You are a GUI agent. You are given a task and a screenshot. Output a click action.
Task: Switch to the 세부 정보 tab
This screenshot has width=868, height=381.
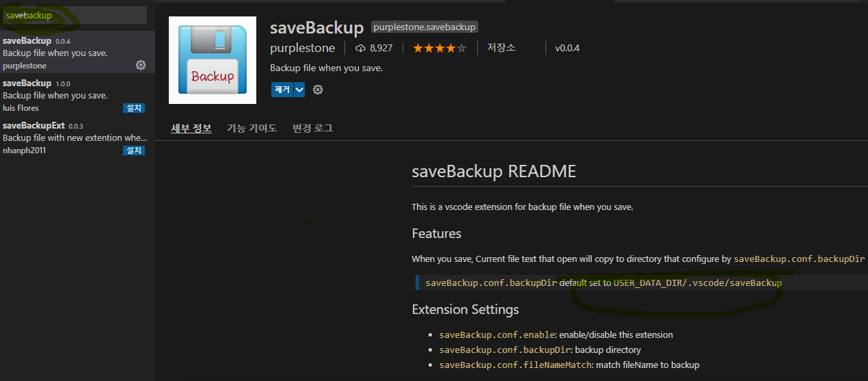pyautogui.click(x=191, y=128)
